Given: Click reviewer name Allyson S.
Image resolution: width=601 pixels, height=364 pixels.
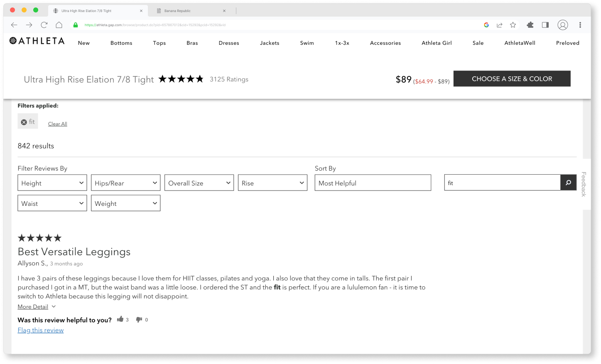Looking at the screenshot, I should click(x=33, y=264).
